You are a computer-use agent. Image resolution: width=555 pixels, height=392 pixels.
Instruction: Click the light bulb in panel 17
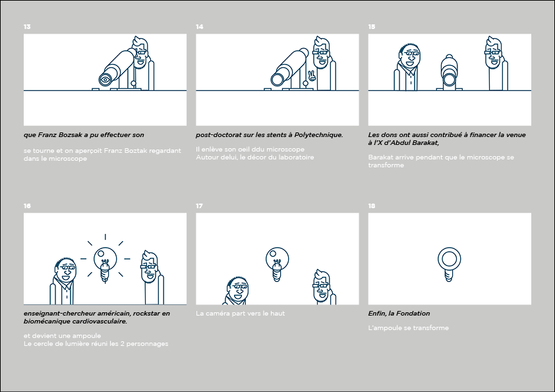[x=277, y=264]
